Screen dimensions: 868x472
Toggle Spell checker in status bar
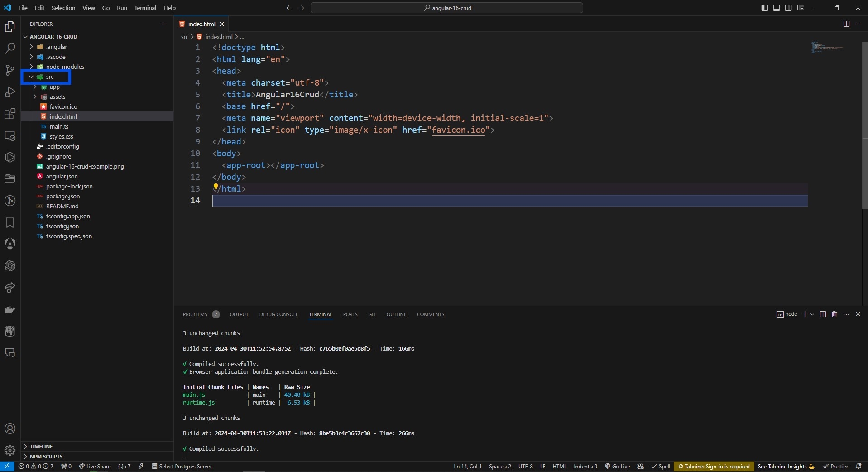coord(661,466)
